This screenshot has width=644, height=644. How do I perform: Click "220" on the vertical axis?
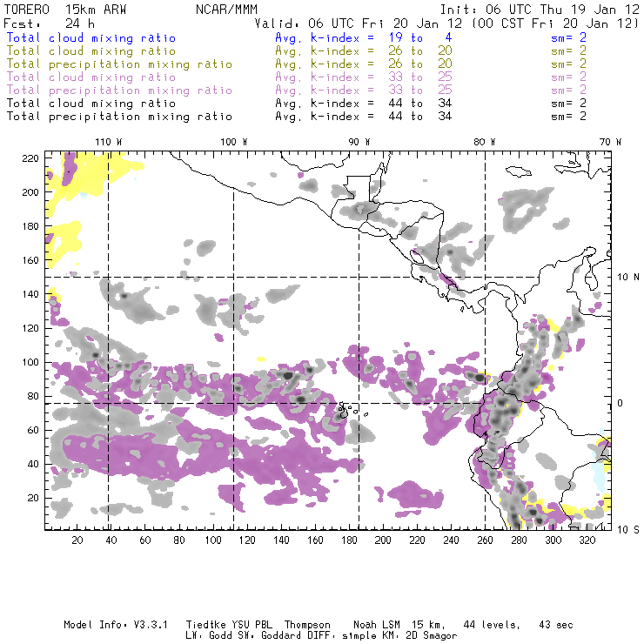click(30, 158)
